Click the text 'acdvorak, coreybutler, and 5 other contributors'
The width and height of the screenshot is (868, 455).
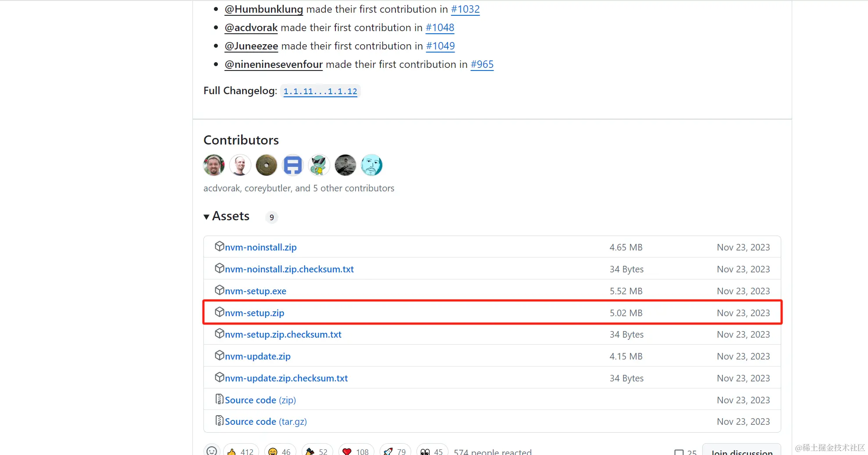[299, 188]
